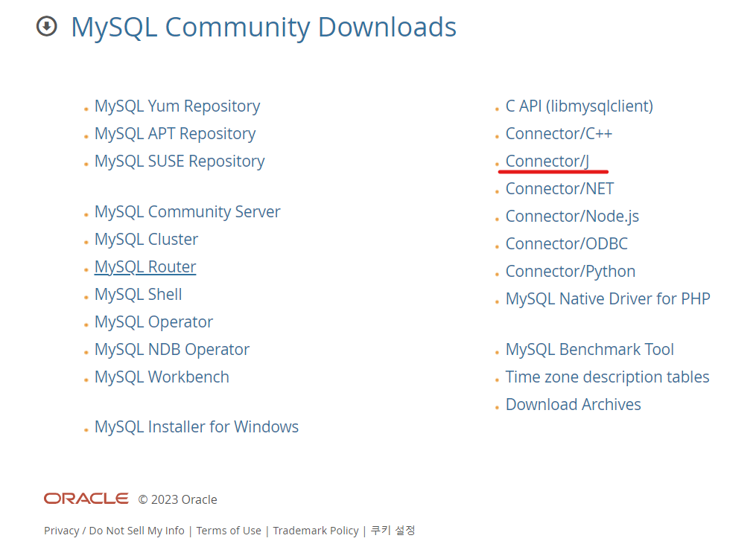Screen dimensions: 756x547
Task: Open the Privacy / Do Not Sell My Info link
Action: [x=114, y=531]
